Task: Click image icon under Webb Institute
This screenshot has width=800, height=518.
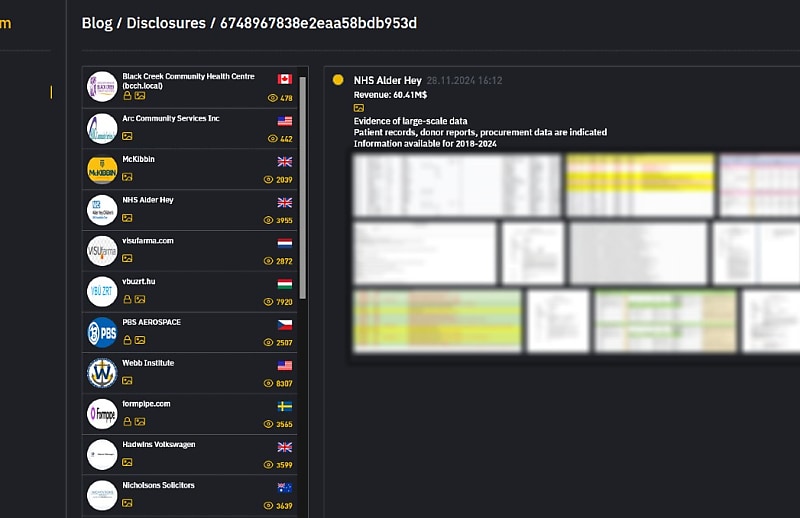Action: click(127, 381)
